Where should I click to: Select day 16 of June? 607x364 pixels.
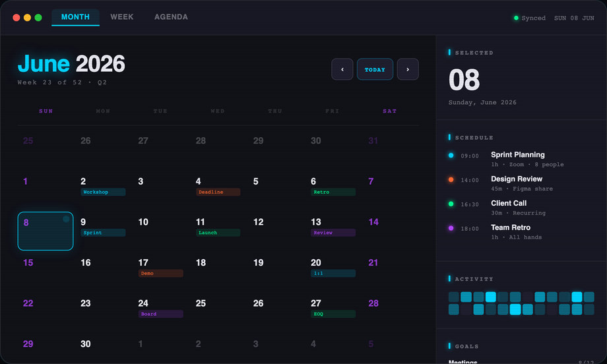[x=86, y=262]
